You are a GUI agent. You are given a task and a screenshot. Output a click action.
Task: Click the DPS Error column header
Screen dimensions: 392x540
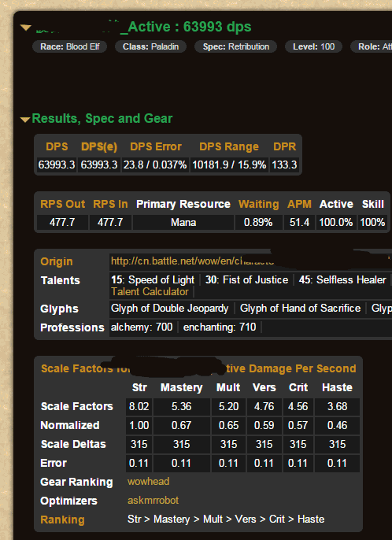156,146
